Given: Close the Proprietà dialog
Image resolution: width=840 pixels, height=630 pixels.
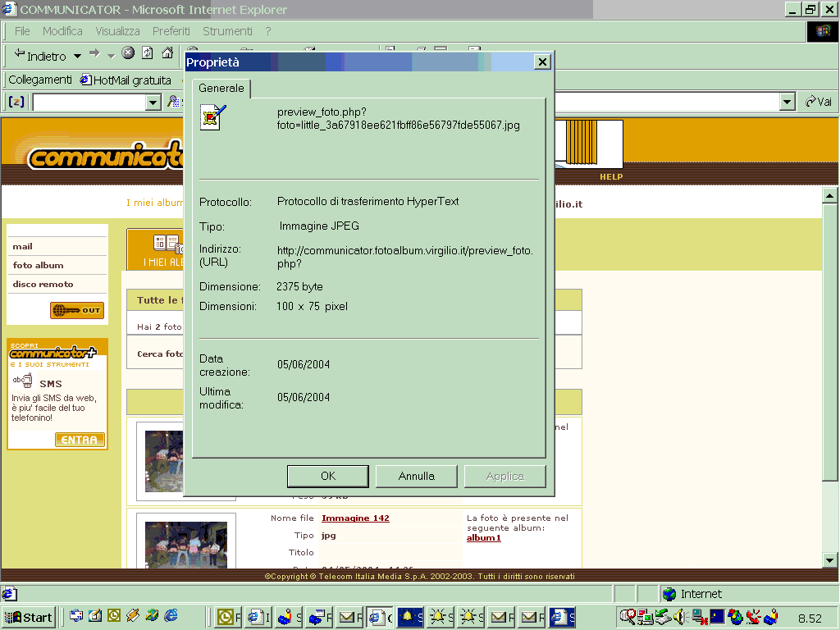Looking at the screenshot, I should [542, 62].
